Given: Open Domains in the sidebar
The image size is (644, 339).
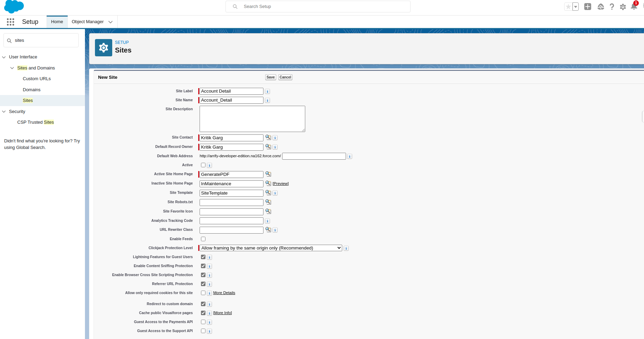Looking at the screenshot, I should [31, 90].
